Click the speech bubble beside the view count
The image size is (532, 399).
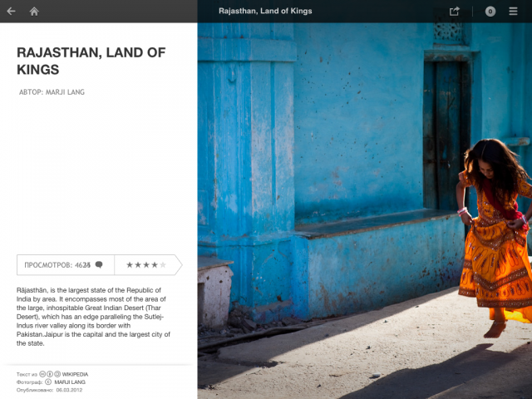click(99, 265)
